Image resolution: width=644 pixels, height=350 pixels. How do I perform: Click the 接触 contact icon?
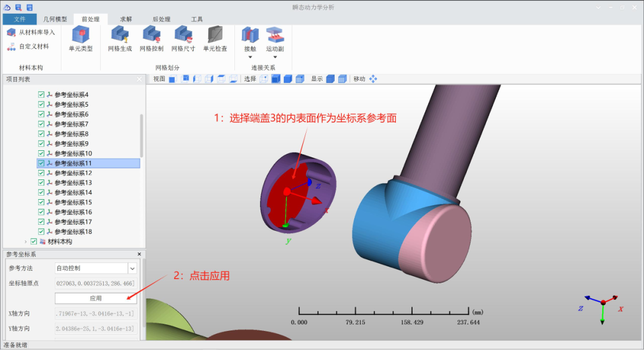(x=250, y=35)
